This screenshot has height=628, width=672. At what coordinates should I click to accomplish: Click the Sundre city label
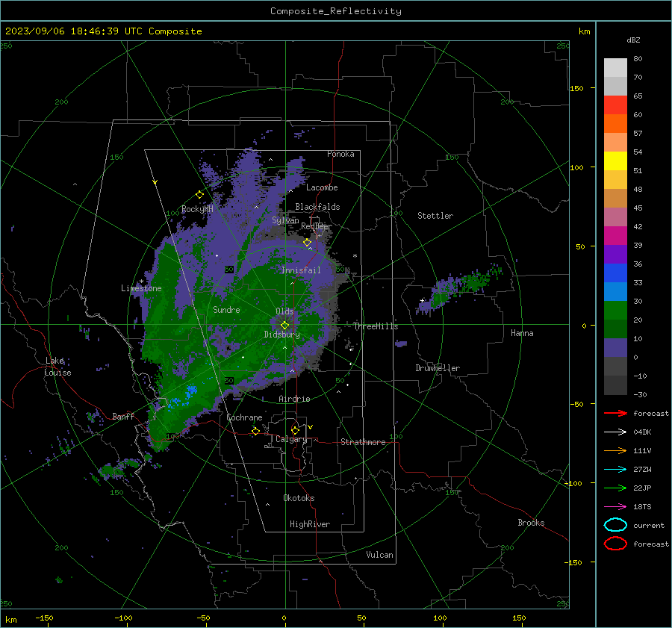pos(226,309)
